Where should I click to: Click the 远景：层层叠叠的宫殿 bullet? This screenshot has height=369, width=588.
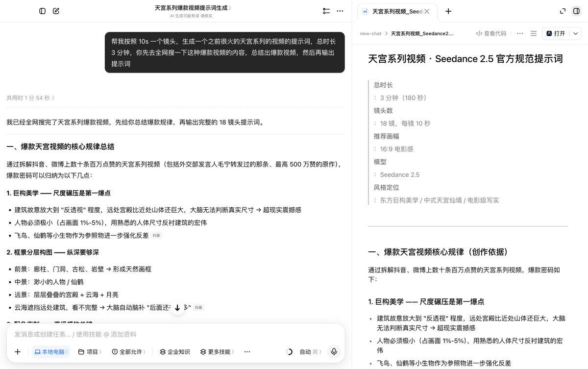point(66,295)
